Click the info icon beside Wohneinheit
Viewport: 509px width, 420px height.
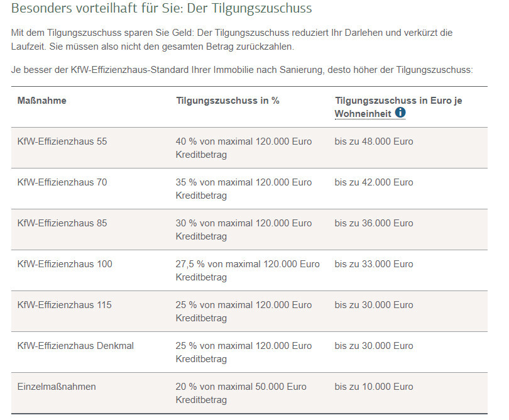400,113
